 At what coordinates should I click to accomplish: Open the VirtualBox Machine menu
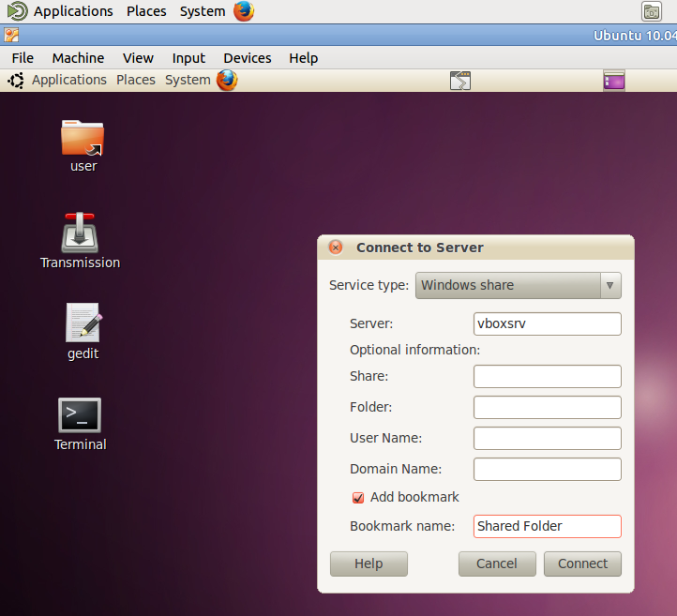click(78, 58)
